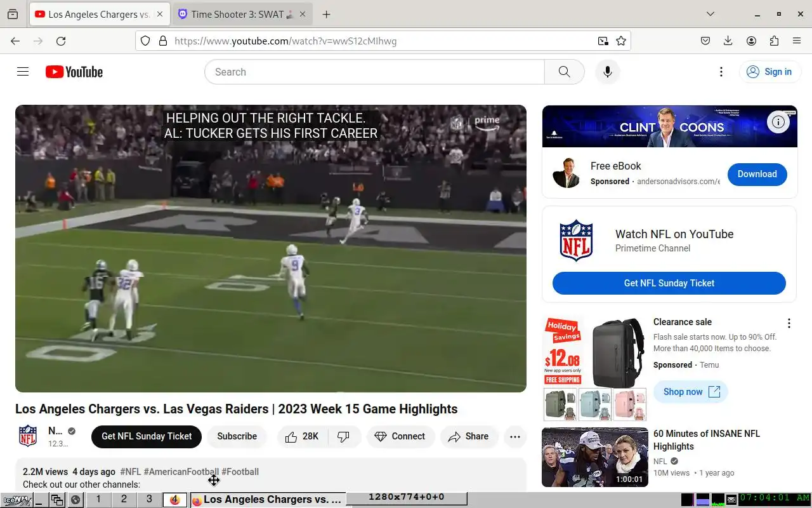The height and width of the screenshot is (508, 812).
Task: Click Shop now on Temu ad
Action: [691, 392]
